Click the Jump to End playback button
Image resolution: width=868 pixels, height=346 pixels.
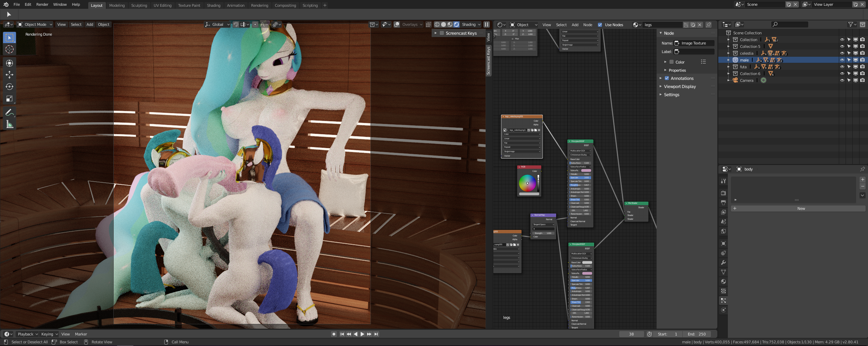[x=376, y=334]
